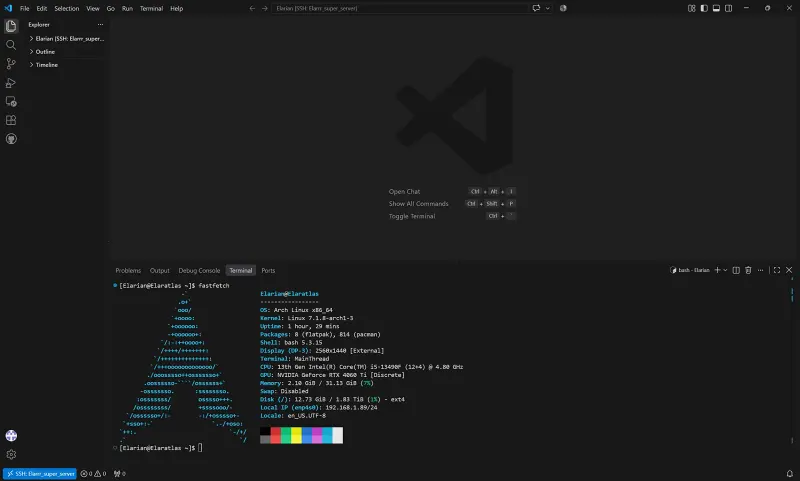
Task: Select the bash - Elarian terminal label
Action: click(689, 270)
